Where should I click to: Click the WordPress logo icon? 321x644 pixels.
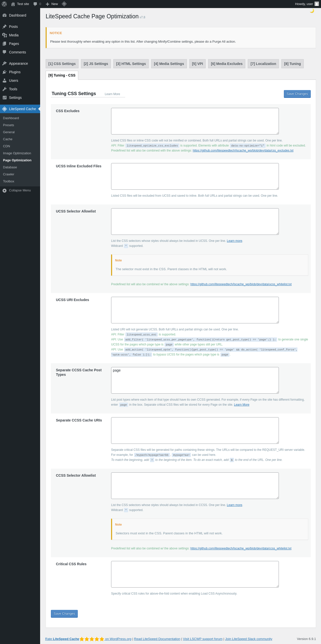(x=4, y=4)
